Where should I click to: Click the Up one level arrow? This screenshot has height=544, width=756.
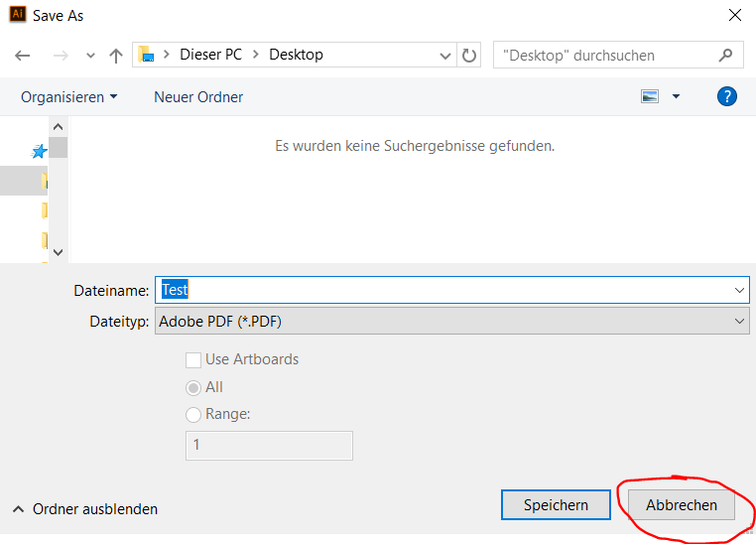pyautogui.click(x=115, y=56)
